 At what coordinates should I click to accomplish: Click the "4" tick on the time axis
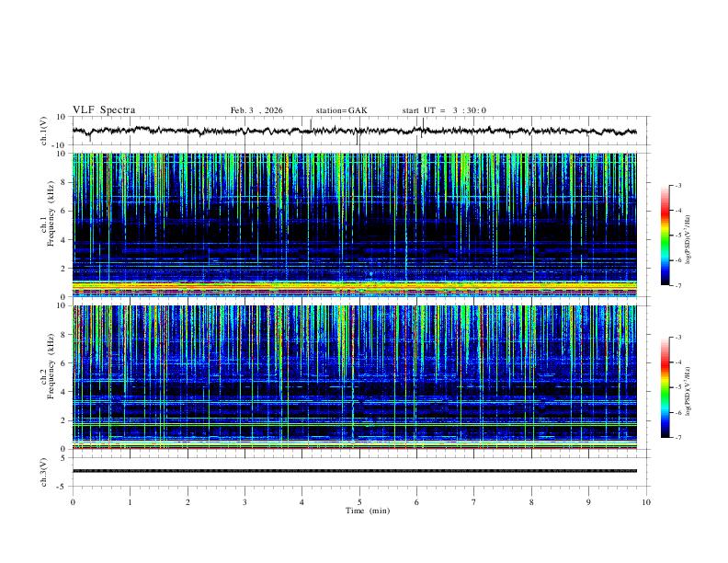pos(301,502)
